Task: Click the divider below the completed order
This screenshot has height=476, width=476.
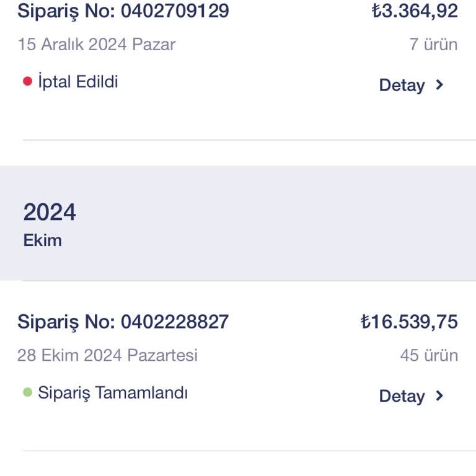Action: click(x=248, y=451)
